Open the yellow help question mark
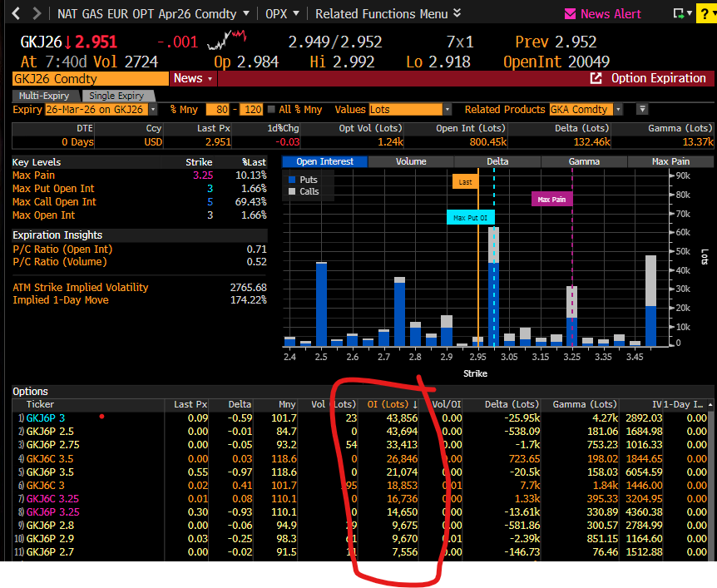Viewport: 717px width, 588px height. click(x=705, y=14)
